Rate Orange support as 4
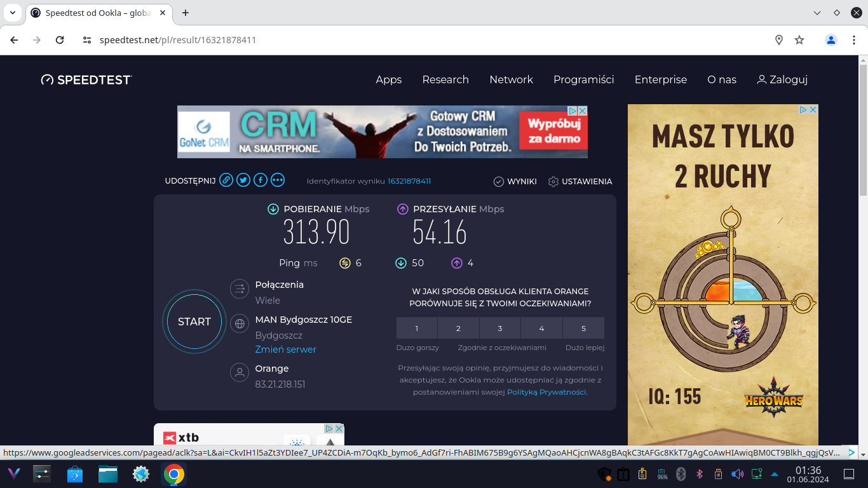Image resolution: width=868 pixels, height=488 pixels. pos(541,329)
